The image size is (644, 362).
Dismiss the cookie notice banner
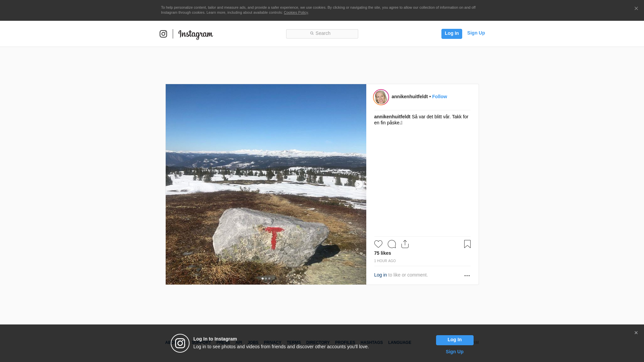pos(636,9)
